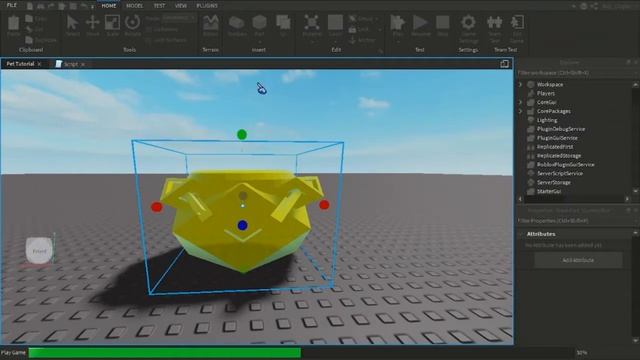640x360 pixels.
Task: Activate the Move tool
Action: (93, 23)
